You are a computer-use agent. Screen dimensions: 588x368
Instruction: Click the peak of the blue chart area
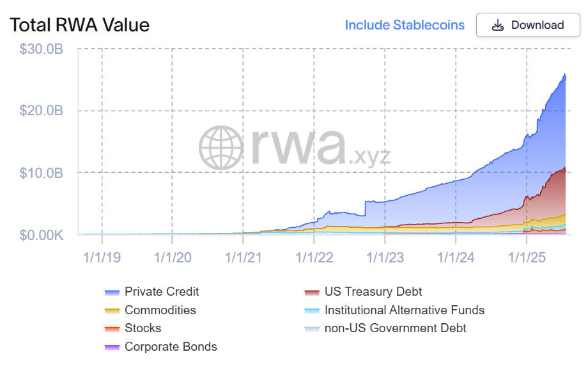(565, 74)
